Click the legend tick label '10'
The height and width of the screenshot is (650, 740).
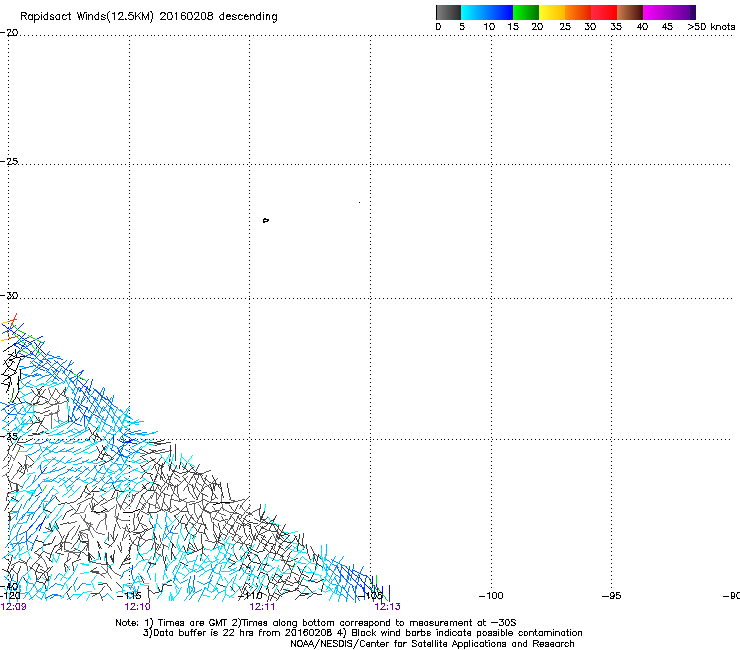tap(489, 27)
